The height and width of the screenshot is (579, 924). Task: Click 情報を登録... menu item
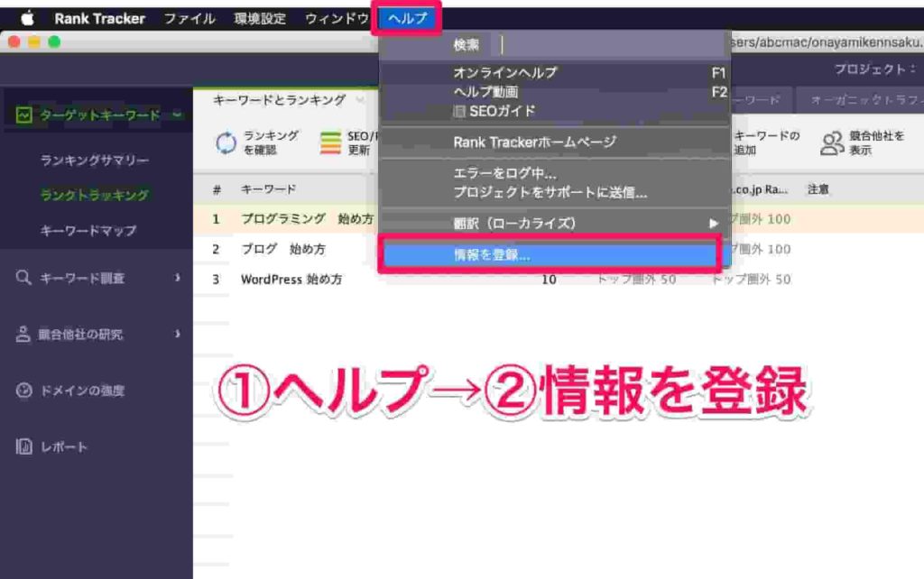tap(550, 255)
